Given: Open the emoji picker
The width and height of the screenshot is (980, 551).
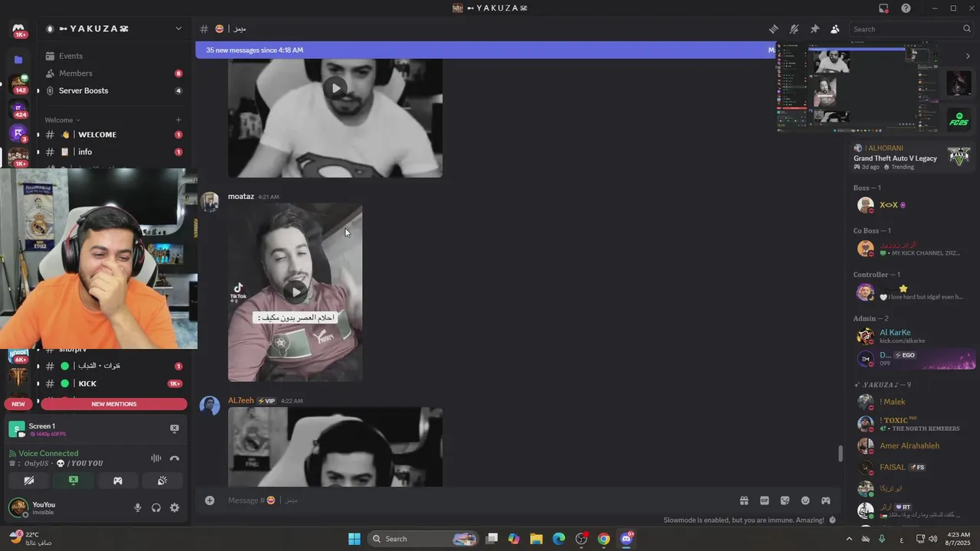Looking at the screenshot, I should click(x=805, y=500).
